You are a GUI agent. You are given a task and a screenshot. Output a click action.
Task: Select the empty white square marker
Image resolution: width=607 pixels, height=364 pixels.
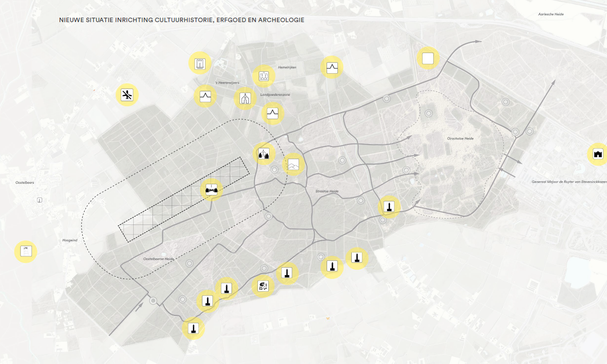click(428, 58)
